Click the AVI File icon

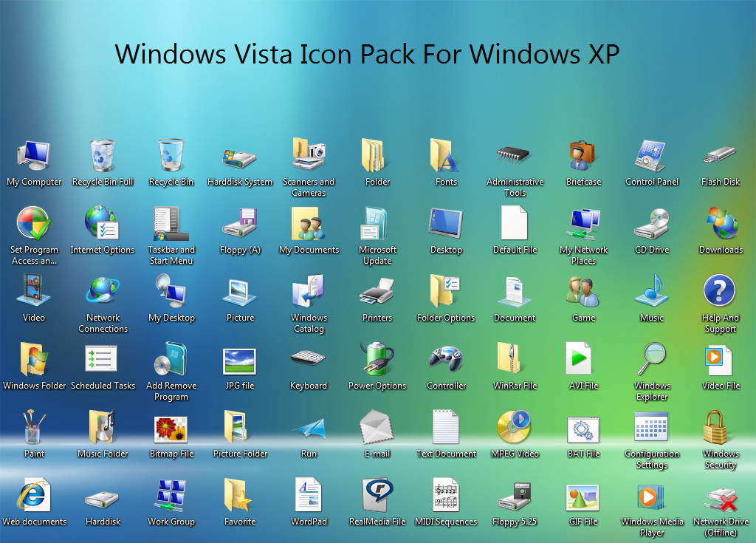tap(578, 358)
